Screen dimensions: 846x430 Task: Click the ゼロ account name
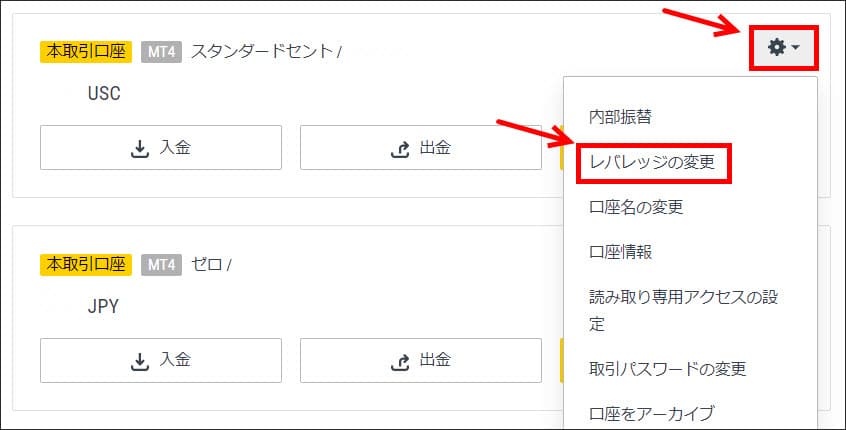(x=206, y=264)
